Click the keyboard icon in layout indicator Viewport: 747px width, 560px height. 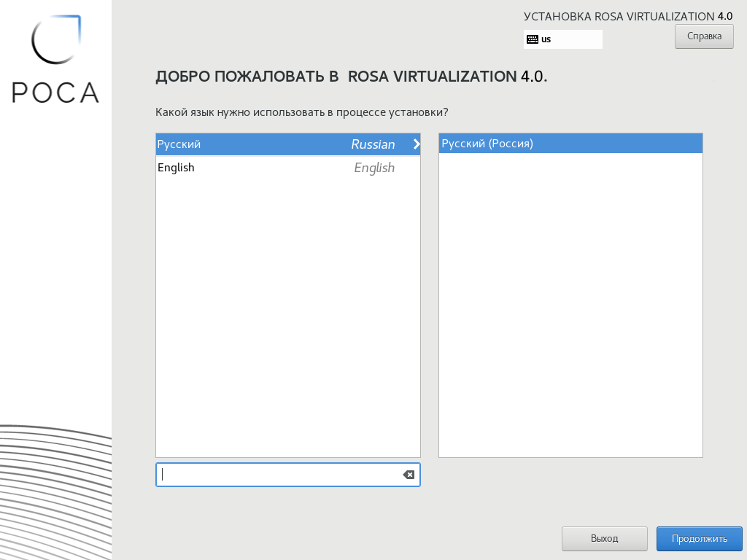533,39
